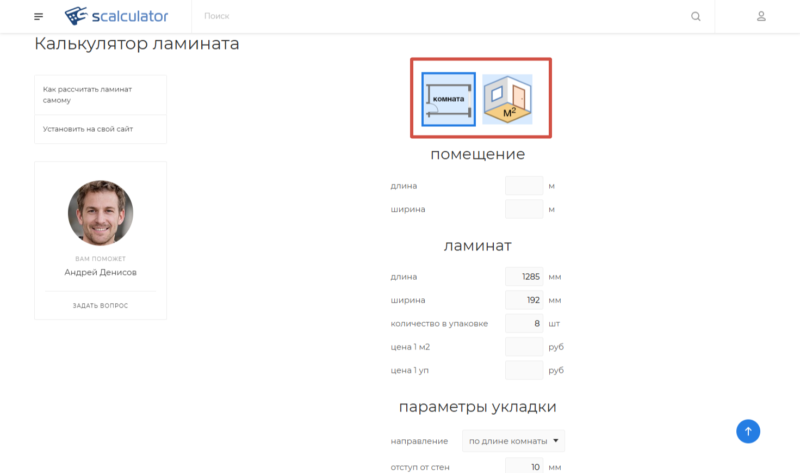Click the scroll-to-top arrow button
This screenshot has width=800, height=473.
point(748,431)
